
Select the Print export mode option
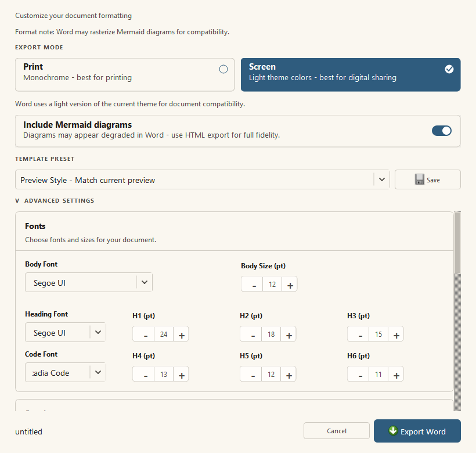click(x=125, y=75)
